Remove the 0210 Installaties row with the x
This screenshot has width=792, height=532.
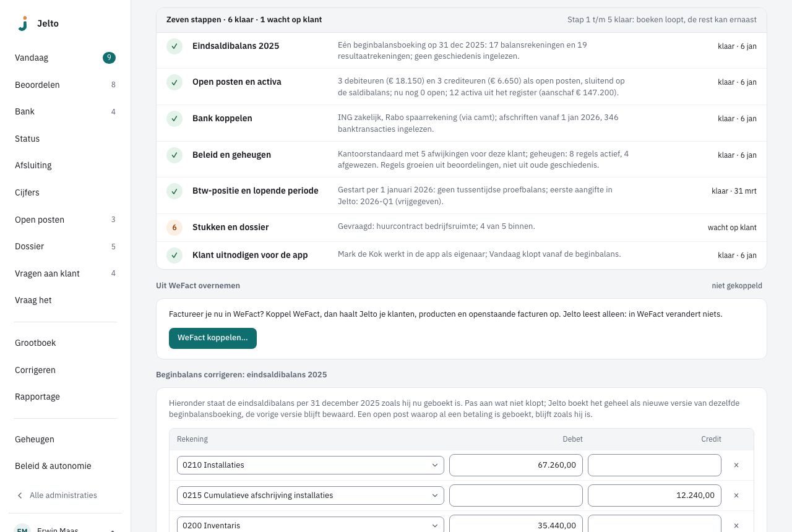click(x=736, y=465)
